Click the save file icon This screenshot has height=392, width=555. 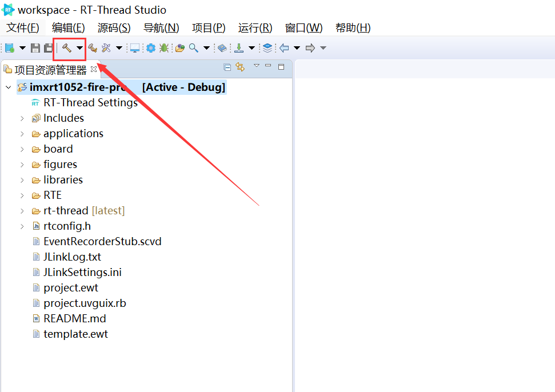pyautogui.click(x=35, y=48)
